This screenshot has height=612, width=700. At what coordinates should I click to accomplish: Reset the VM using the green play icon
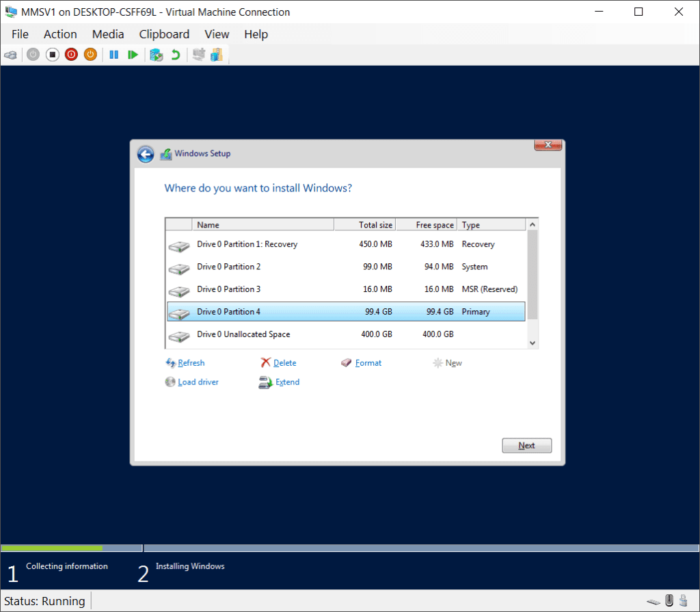point(133,55)
